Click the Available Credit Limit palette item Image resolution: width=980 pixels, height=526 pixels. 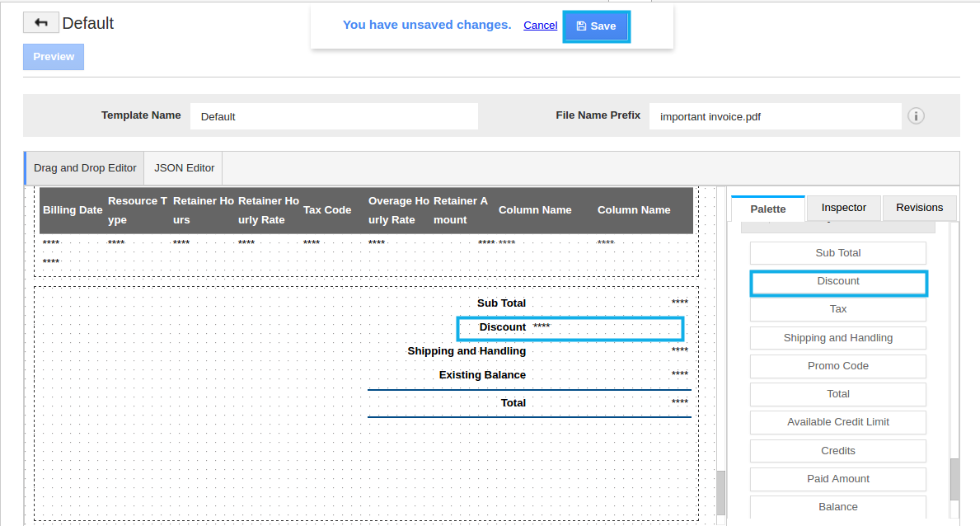837,422
